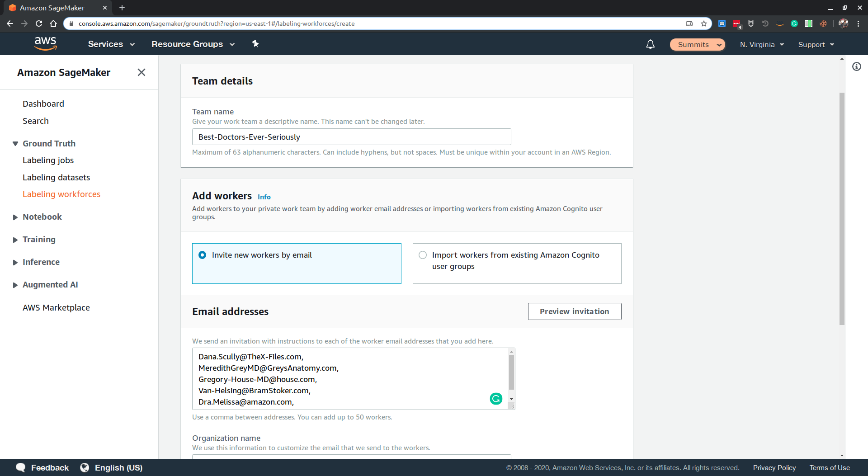Image resolution: width=868 pixels, height=476 pixels.
Task: Click the email textarea scrollbar thumb
Action: tap(511, 372)
